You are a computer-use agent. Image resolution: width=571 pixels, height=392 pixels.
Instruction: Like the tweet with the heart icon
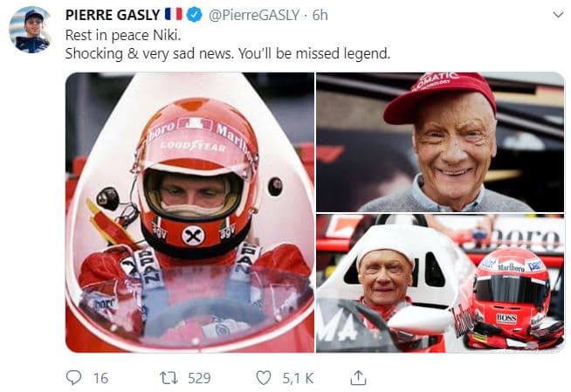click(x=264, y=377)
